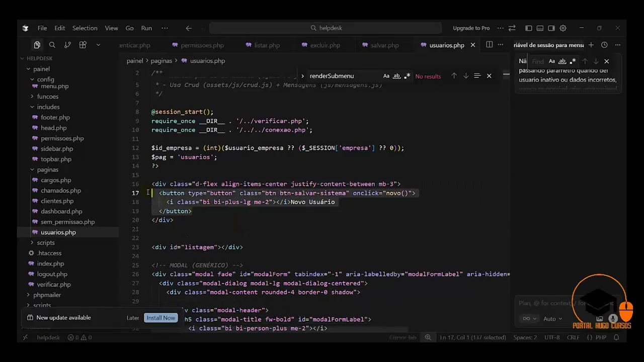Open the File menu
Image resolution: width=644 pixels, height=362 pixels.
click(x=42, y=28)
